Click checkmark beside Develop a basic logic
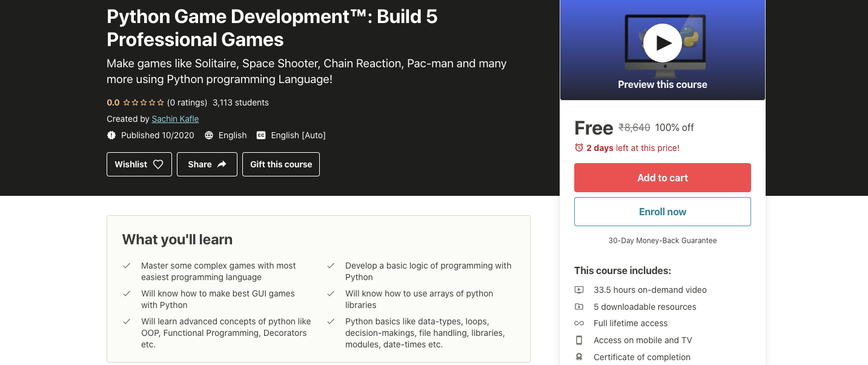The width and height of the screenshot is (868, 365). tap(331, 266)
